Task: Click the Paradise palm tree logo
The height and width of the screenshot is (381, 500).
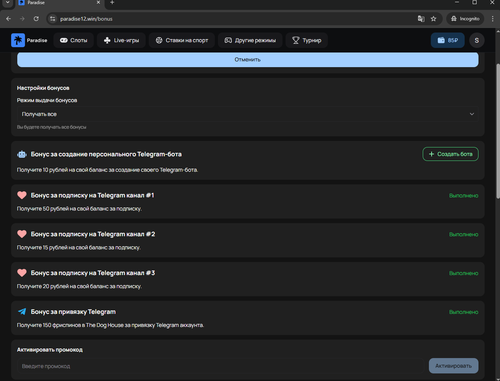Action: [x=18, y=40]
